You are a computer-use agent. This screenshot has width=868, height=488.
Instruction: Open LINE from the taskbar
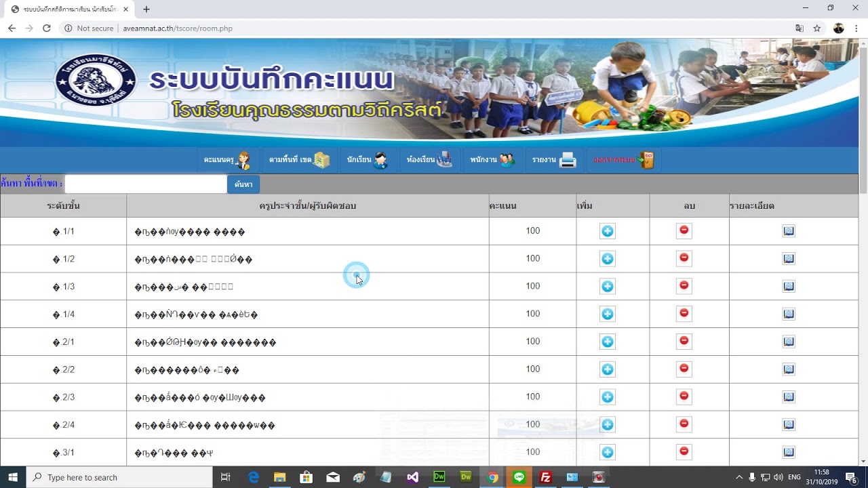point(519,477)
